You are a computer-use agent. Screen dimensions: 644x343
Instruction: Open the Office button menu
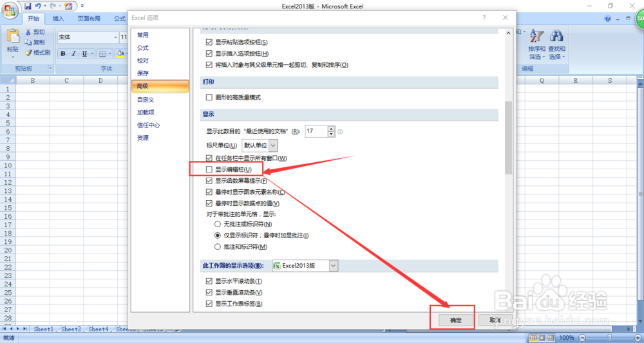click(9, 10)
